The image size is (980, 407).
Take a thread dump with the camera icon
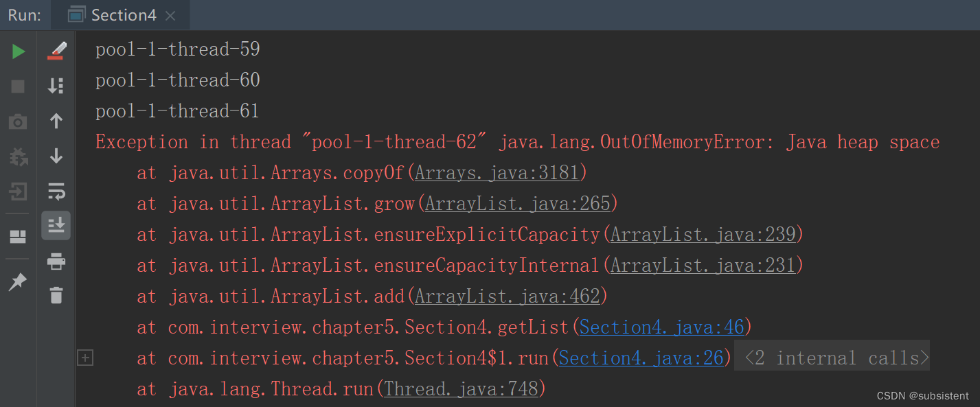(x=19, y=121)
